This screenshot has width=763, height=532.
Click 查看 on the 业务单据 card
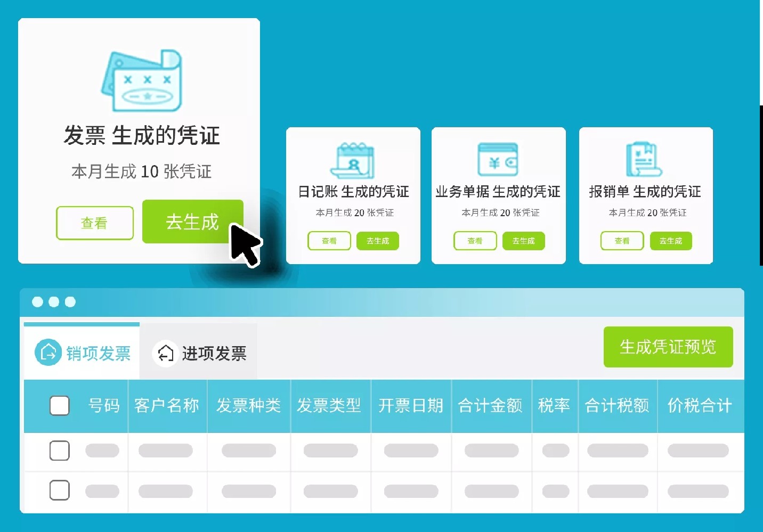point(475,241)
